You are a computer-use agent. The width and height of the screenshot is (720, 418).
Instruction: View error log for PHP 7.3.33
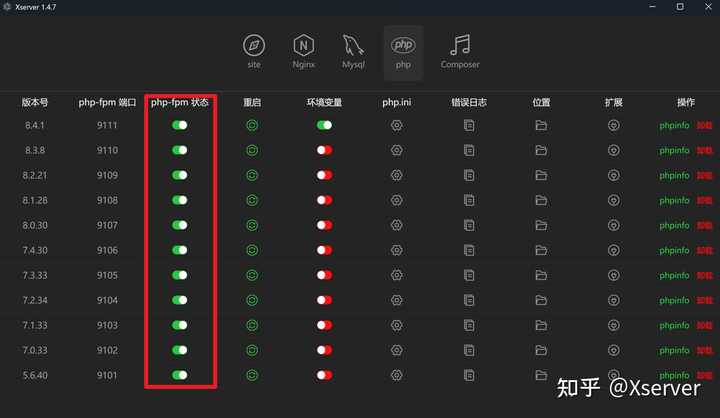point(469,275)
